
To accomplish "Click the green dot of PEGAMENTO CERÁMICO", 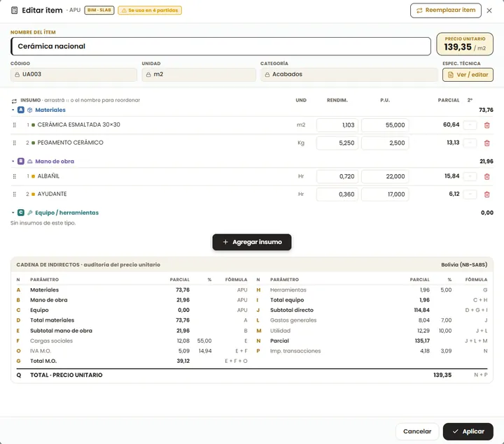I will [x=34, y=143].
